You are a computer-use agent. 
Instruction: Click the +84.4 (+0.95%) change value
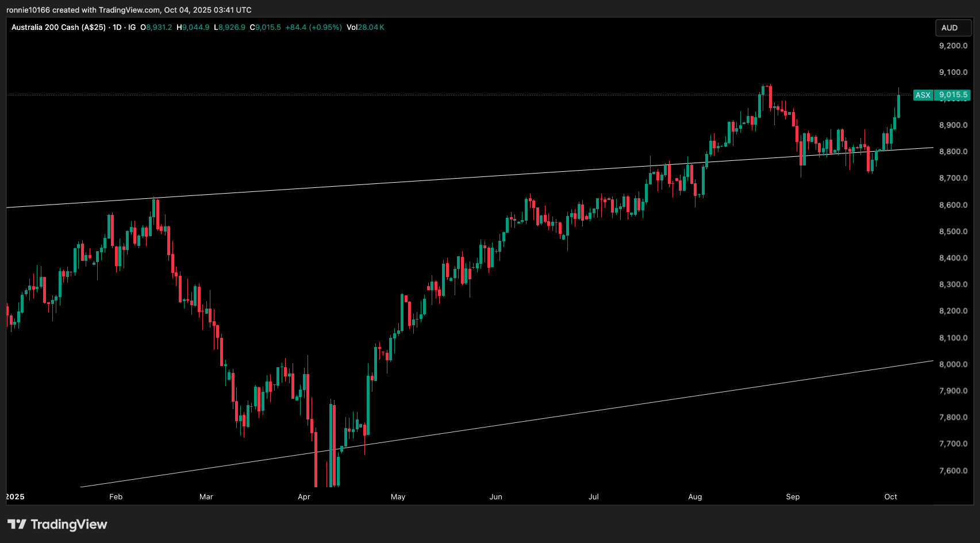click(x=313, y=28)
